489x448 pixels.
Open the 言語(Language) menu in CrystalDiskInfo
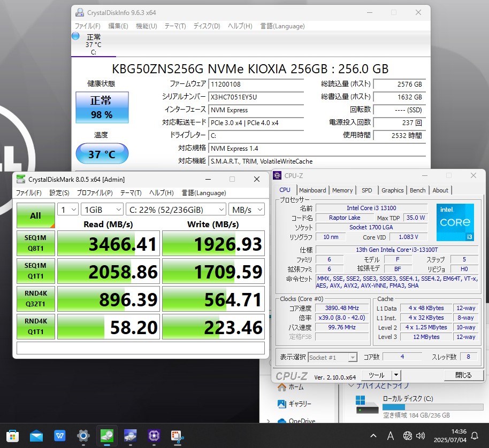click(x=282, y=26)
